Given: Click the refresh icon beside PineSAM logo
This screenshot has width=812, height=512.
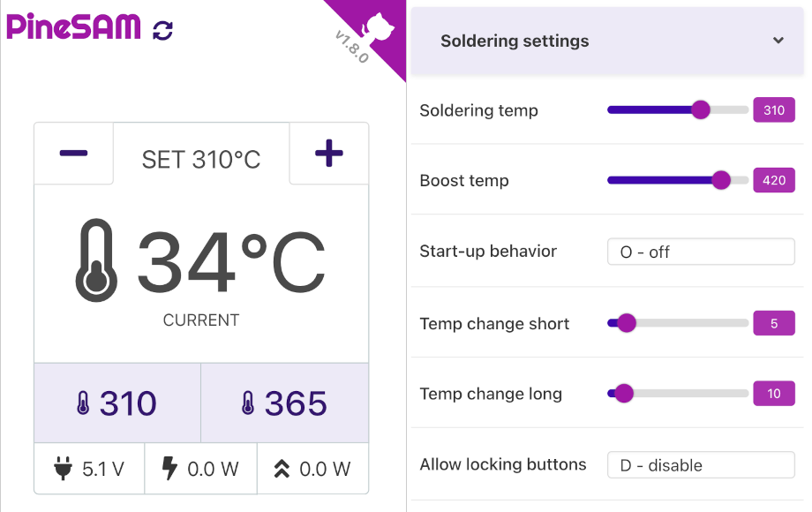Looking at the screenshot, I should (x=163, y=30).
